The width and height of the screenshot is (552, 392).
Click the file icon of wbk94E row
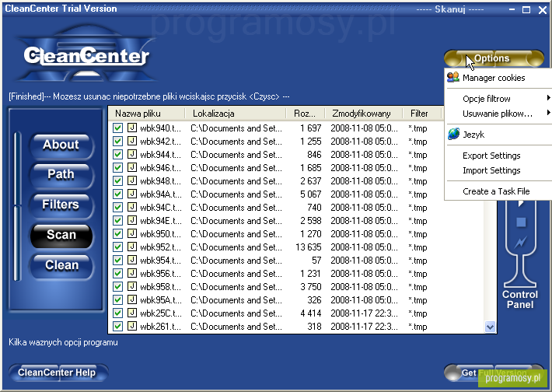click(132, 220)
